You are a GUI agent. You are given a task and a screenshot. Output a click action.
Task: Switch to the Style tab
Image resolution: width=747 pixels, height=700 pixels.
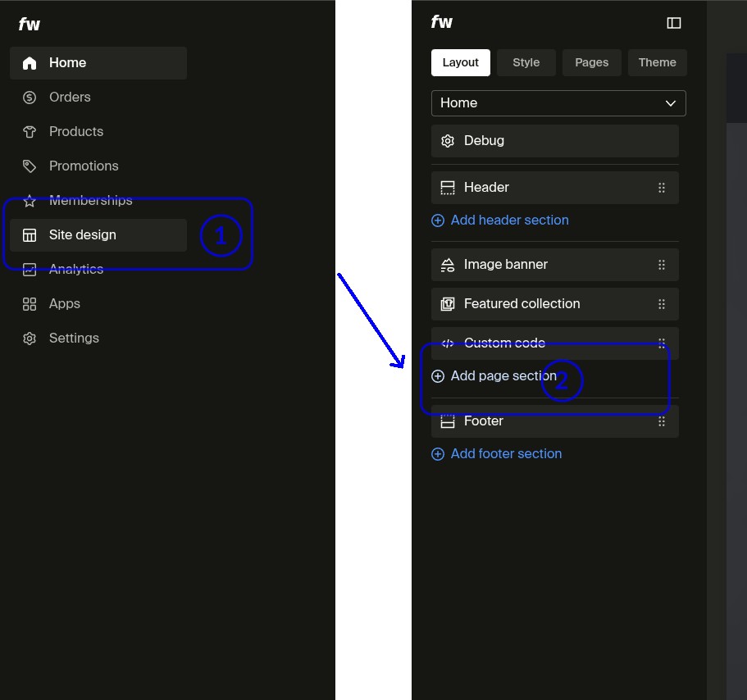tap(526, 62)
